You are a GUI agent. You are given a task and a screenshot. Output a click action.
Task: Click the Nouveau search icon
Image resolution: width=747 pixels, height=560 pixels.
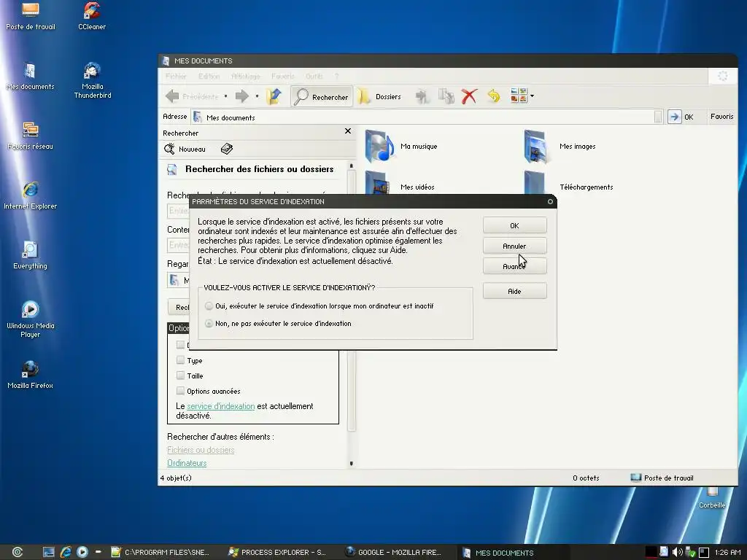185,149
